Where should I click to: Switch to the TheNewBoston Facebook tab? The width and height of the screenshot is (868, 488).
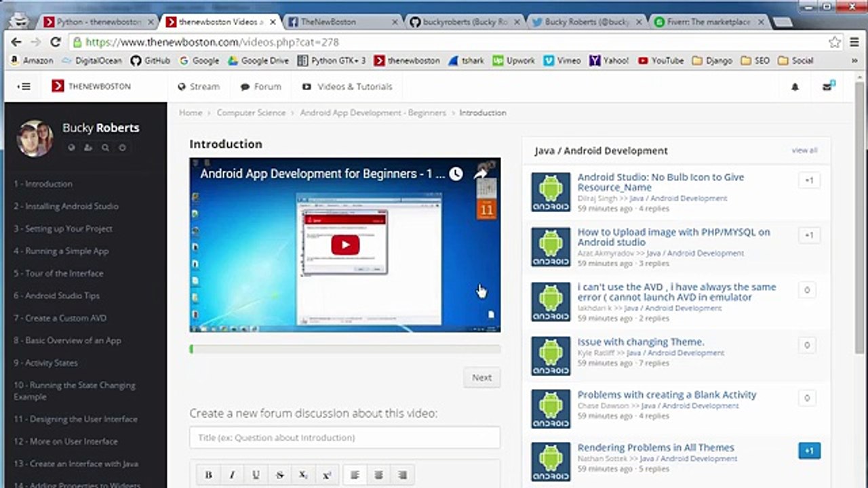point(342,22)
